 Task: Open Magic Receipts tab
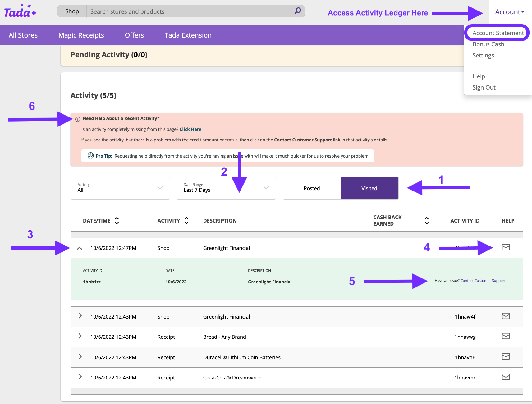(81, 35)
